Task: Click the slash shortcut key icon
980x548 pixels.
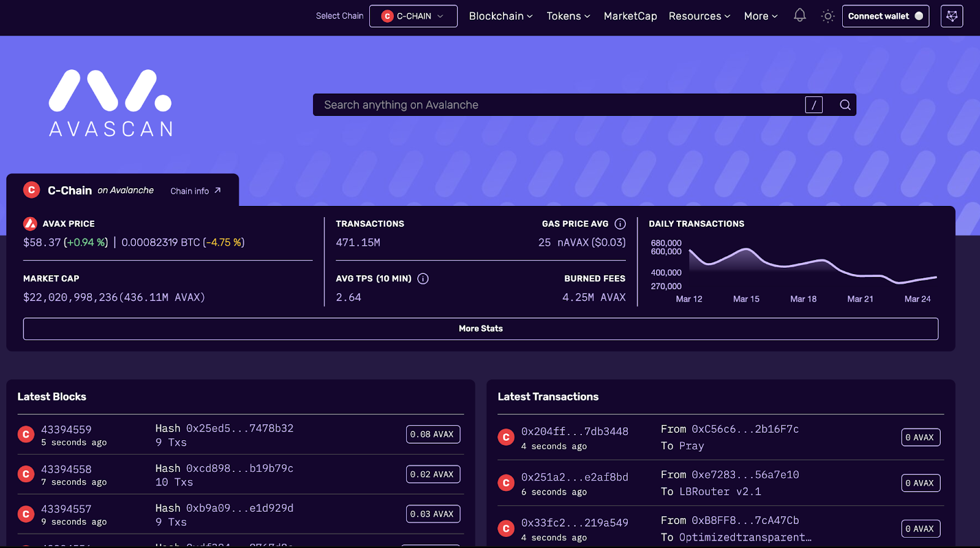Action: [814, 105]
